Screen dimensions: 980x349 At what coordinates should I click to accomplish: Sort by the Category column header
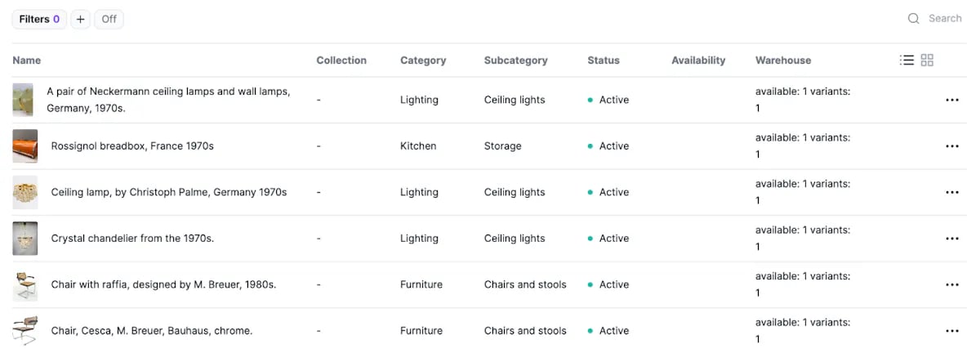pyautogui.click(x=423, y=60)
